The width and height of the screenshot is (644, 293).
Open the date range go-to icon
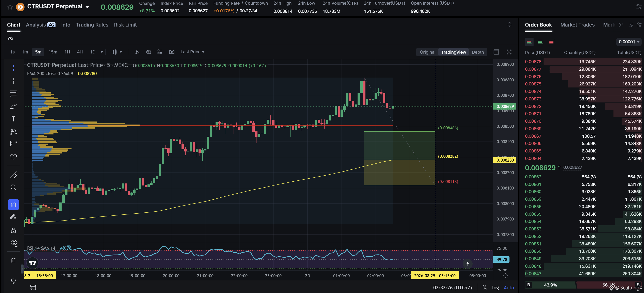pos(33,288)
